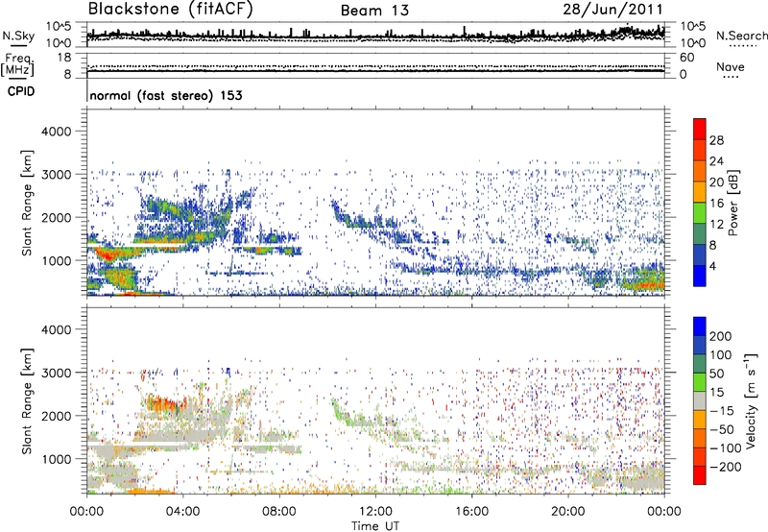Click the Slant Range label of power panel
Image resolution: width=768 pixels, height=532 pixels.
coord(27,203)
